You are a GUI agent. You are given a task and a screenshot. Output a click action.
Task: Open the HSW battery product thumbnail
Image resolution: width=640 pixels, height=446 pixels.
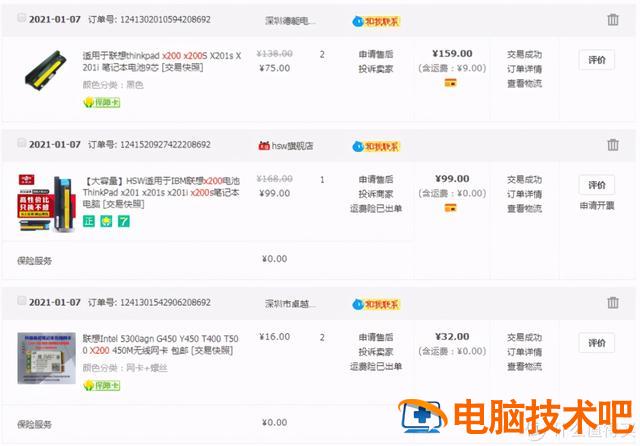point(47,203)
